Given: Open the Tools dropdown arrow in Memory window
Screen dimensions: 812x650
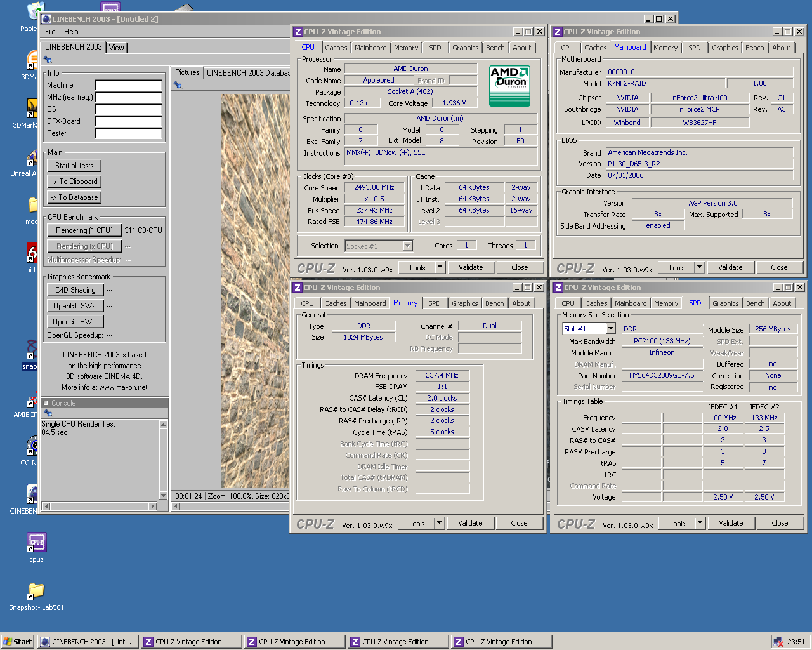Looking at the screenshot, I should coord(439,523).
